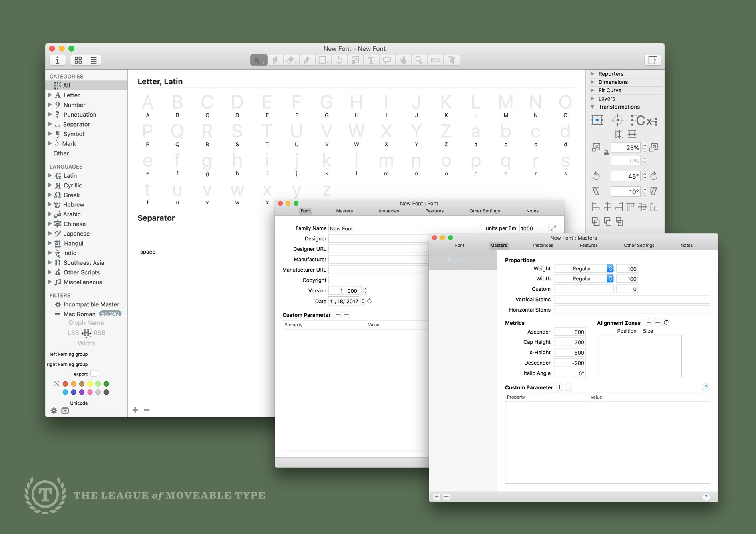Switch to grid view of glyphs
This screenshot has width=756, height=534.
pyautogui.click(x=78, y=60)
